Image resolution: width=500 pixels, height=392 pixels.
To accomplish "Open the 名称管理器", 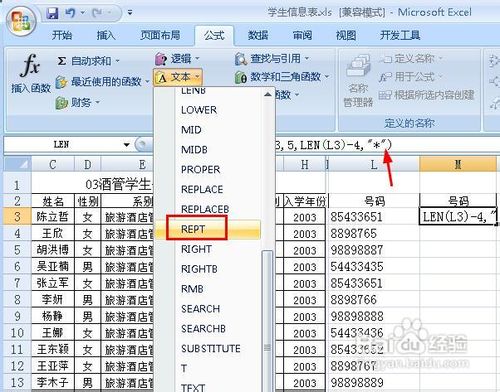I will point(358,81).
